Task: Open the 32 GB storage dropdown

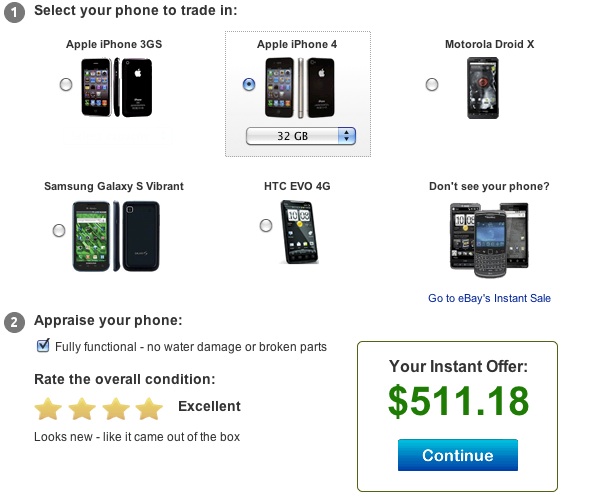Action: coord(302,136)
